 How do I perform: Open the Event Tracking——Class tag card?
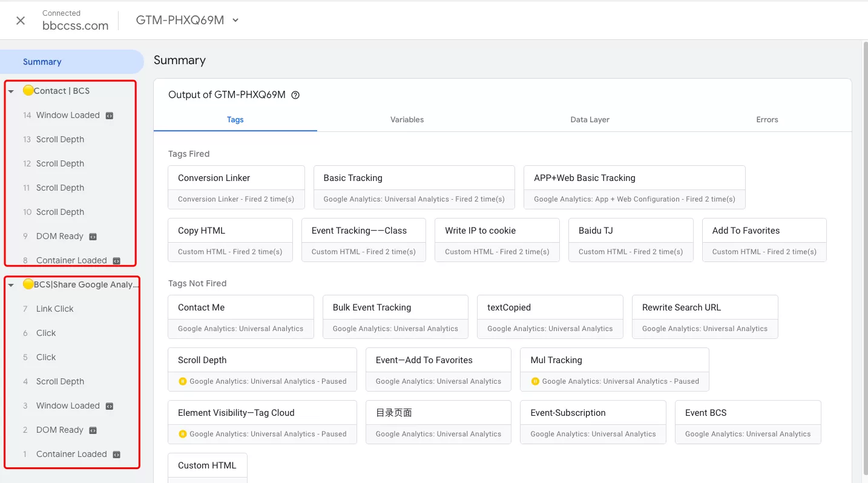364,240
